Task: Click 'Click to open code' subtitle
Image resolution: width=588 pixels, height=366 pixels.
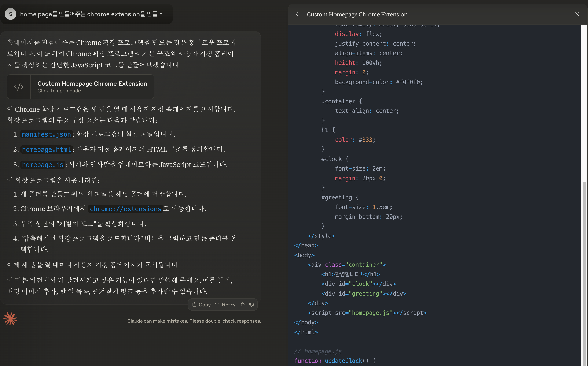Action: click(59, 91)
